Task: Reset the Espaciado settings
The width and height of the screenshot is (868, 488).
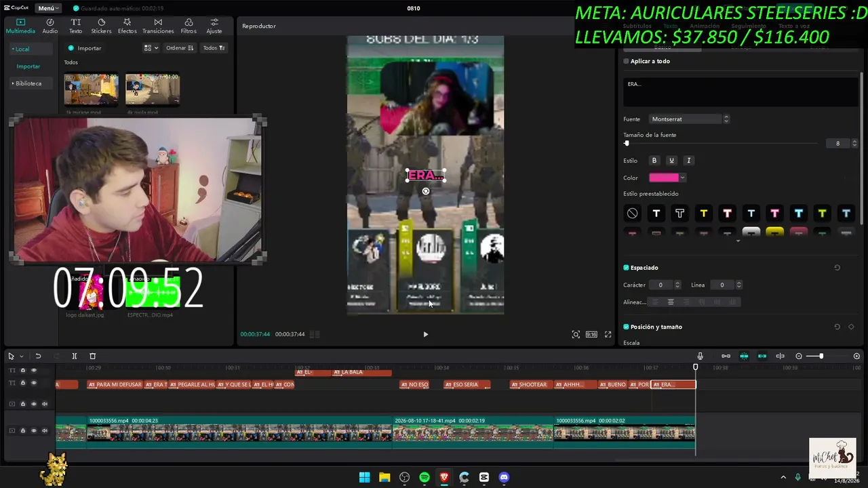Action: click(x=837, y=268)
